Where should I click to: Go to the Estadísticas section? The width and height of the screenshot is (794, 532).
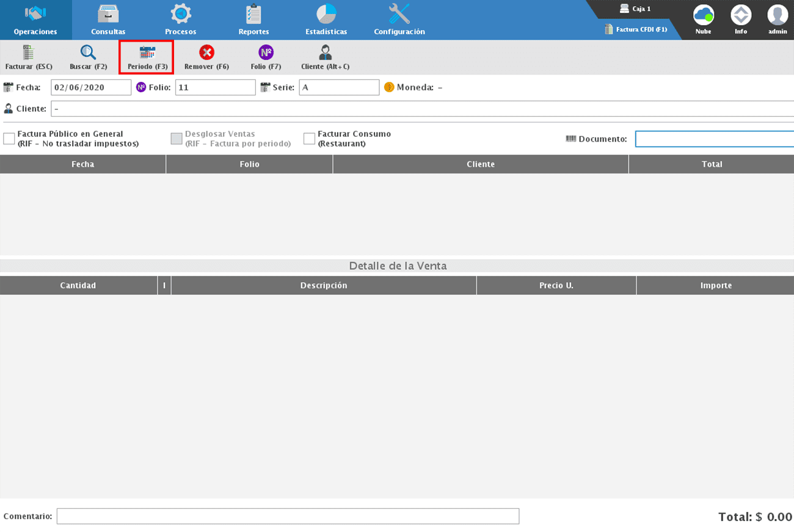326,20
